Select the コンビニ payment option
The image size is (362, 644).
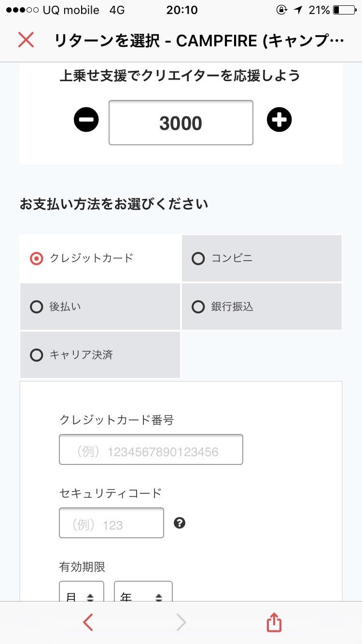[262, 258]
